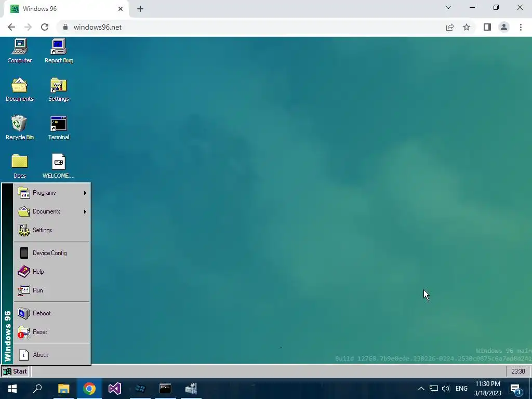Viewport: 532px width, 399px height.
Task: Expand Documents submenu in Start menu
Action: [52, 211]
